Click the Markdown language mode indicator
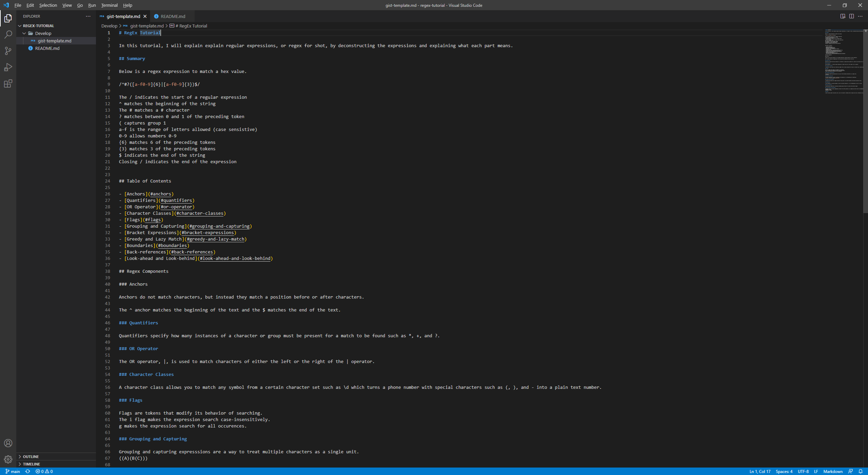868x475 pixels. click(x=833, y=471)
